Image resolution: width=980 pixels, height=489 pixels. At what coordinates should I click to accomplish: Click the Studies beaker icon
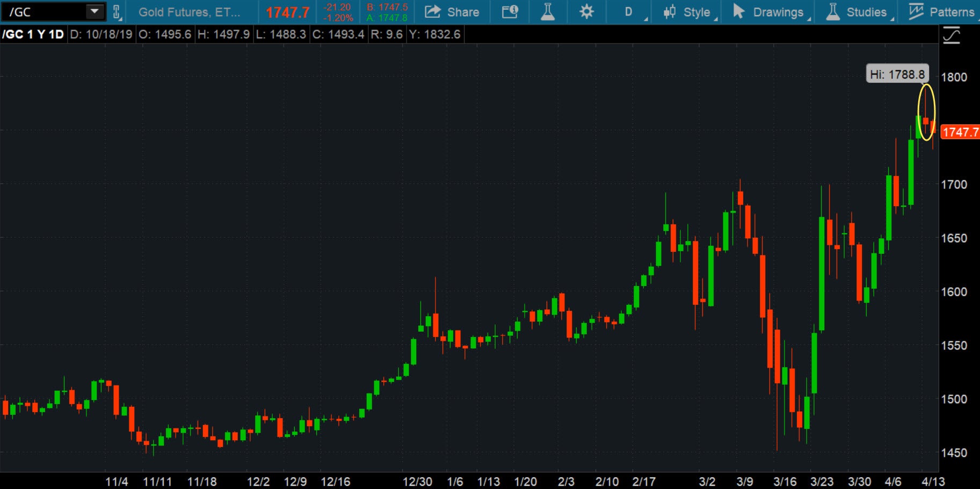pyautogui.click(x=833, y=11)
